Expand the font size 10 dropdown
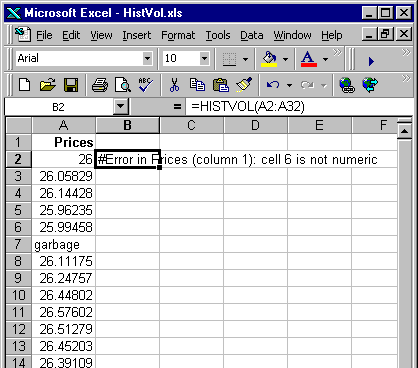Image resolution: width=418 pixels, height=368 pixels. (x=204, y=59)
